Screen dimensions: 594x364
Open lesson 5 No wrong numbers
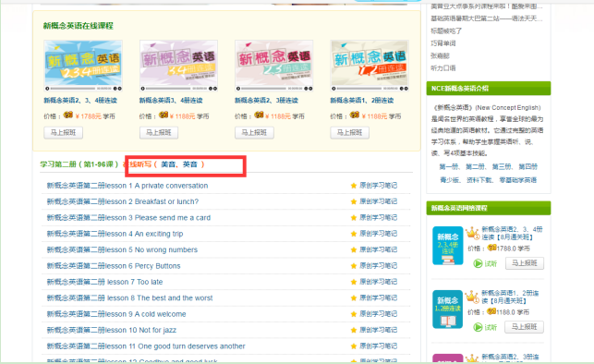coord(122,249)
